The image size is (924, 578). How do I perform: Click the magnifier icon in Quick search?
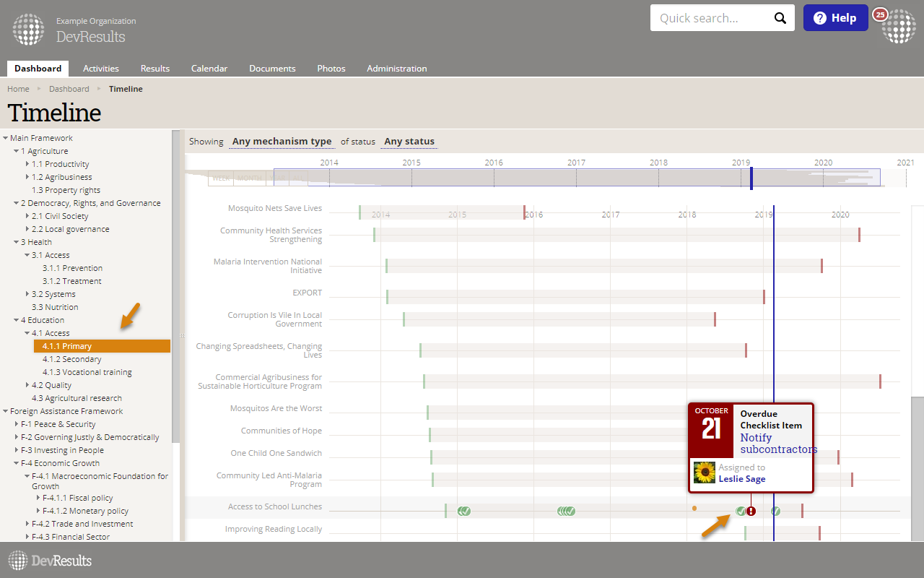tap(780, 19)
